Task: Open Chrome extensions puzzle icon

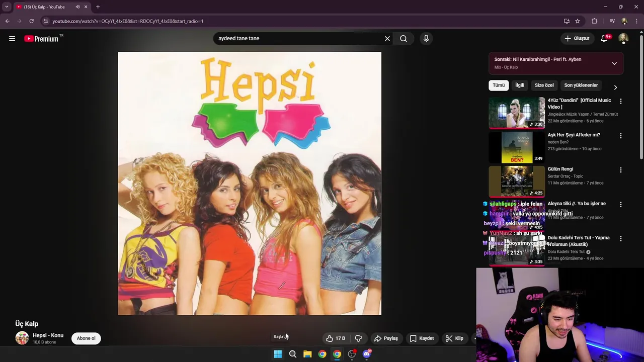Action: (x=594, y=21)
